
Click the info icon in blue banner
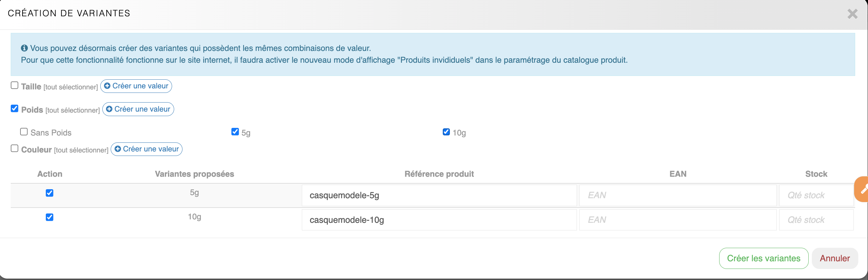tap(24, 48)
